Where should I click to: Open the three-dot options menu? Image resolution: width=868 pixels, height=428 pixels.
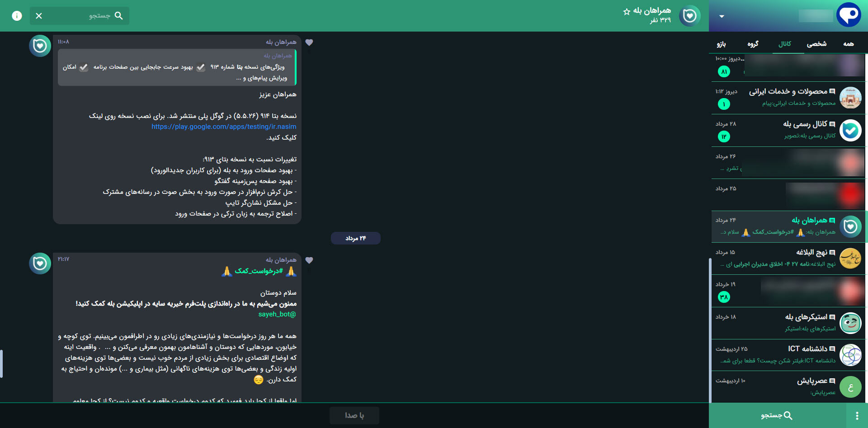(858, 415)
